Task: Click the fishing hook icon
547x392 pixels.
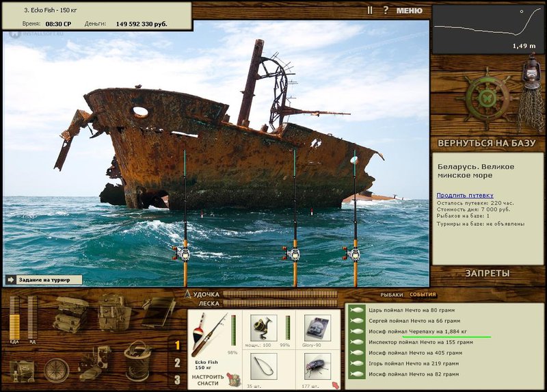Action: pyautogui.click(x=264, y=366)
